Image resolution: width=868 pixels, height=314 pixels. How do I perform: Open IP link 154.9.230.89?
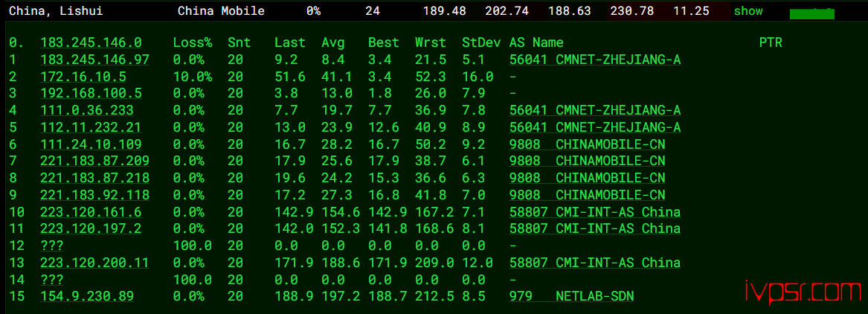click(87, 297)
